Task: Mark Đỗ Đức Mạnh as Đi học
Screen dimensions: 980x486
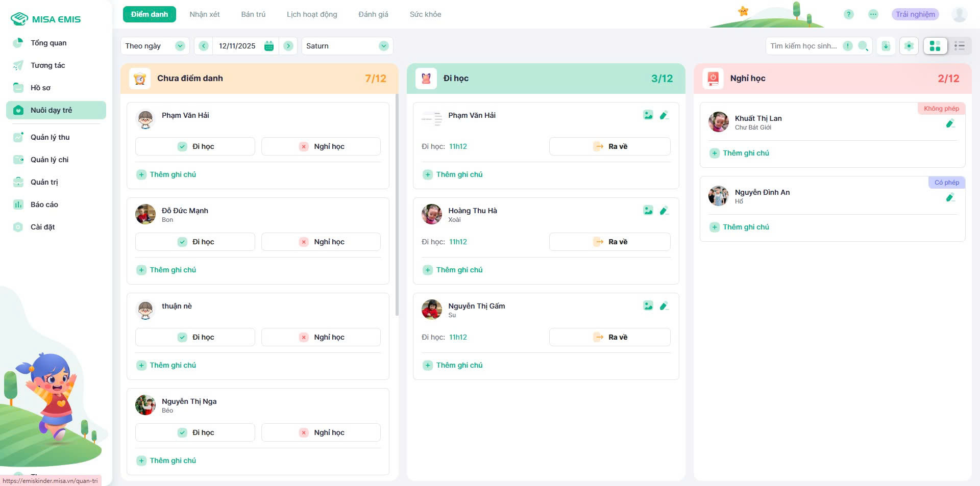Action: point(195,242)
